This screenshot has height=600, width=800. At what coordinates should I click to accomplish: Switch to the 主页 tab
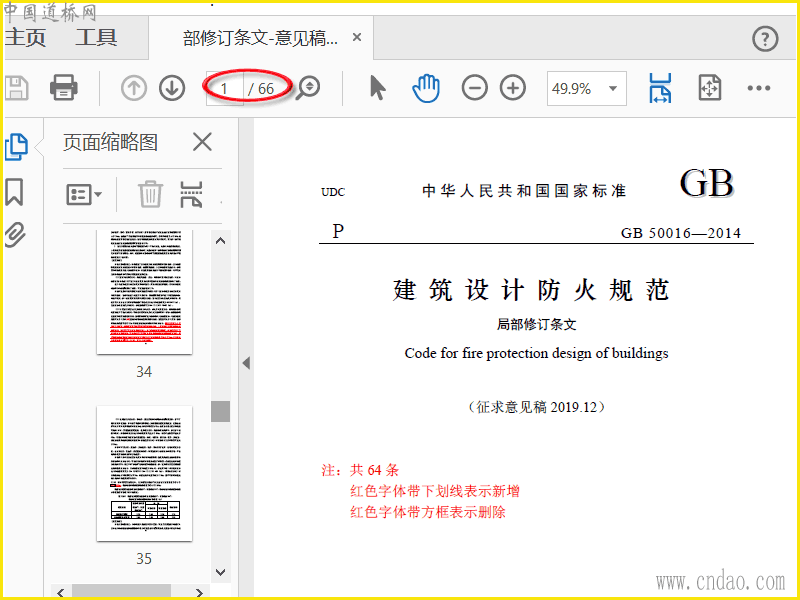click(x=26, y=37)
